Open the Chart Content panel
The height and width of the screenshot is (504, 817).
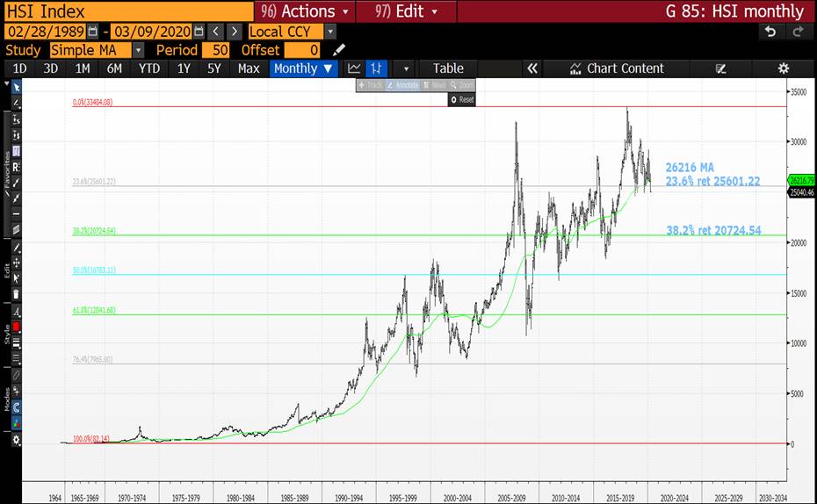click(x=617, y=68)
